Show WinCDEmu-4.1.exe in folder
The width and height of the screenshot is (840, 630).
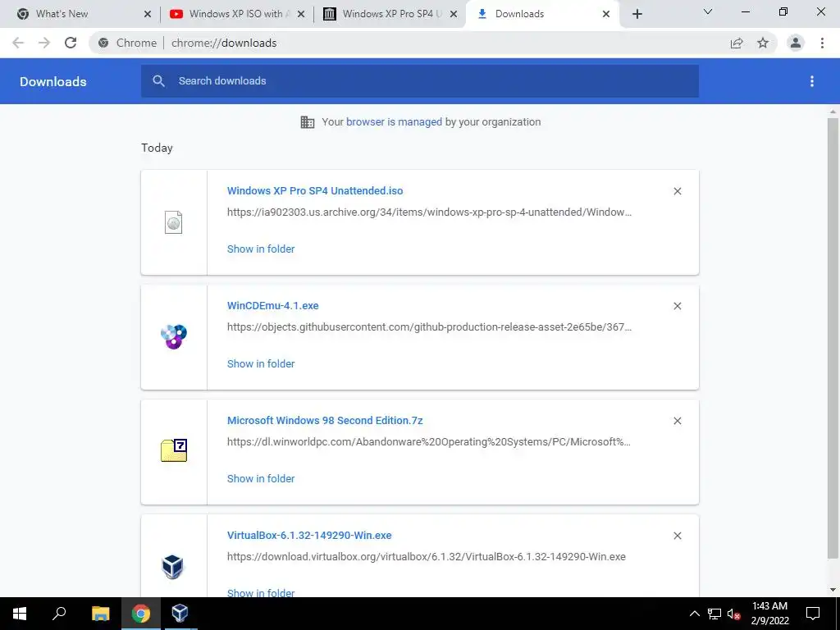261,363
